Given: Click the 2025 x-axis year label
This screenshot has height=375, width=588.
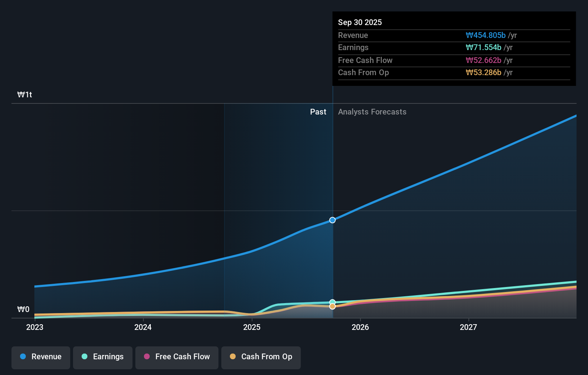Looking at the screenshot, I should (252, 327).
